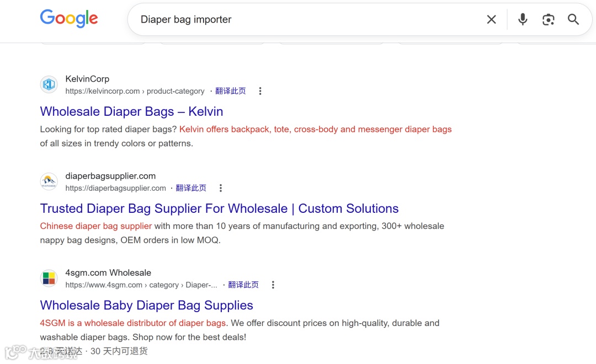This screenshot has width=596, height=364.
Task: Click the Google logo
Action: [x=69, y=18]
